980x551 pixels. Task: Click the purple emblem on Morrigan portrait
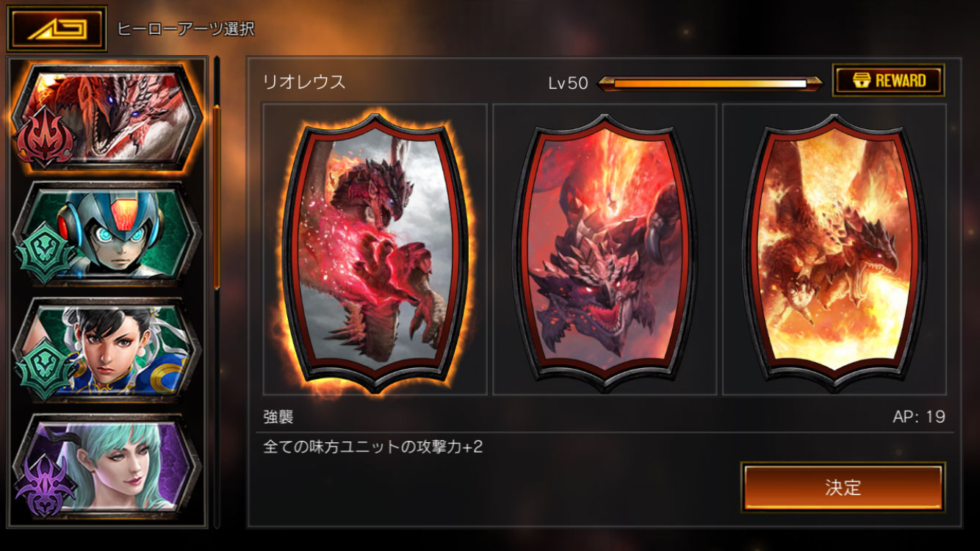pyautogui.click(x=44, y=486)
